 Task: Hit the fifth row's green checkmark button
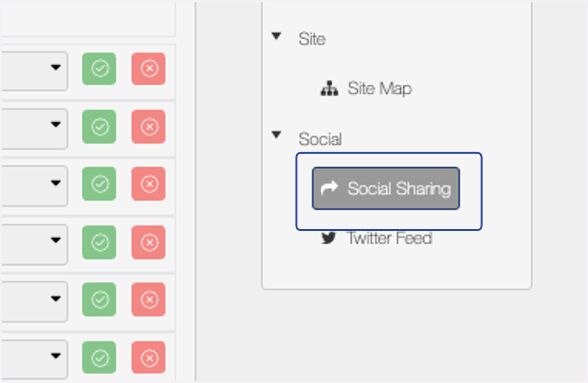(99, 299)
